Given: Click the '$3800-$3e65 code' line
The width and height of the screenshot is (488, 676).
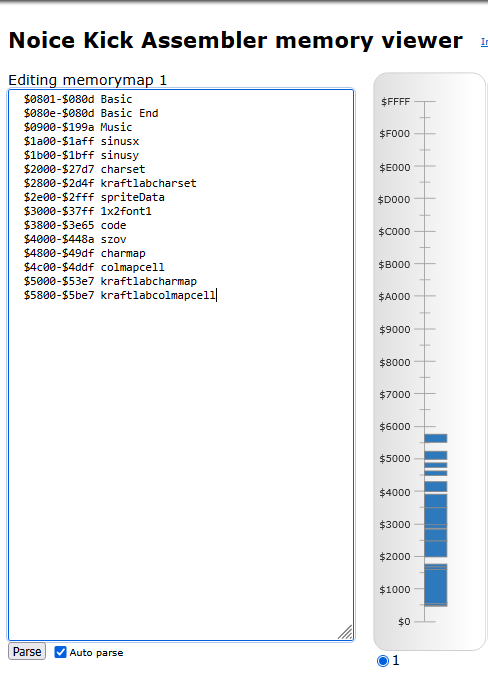Looking at the screenshot, I should 75,225.
